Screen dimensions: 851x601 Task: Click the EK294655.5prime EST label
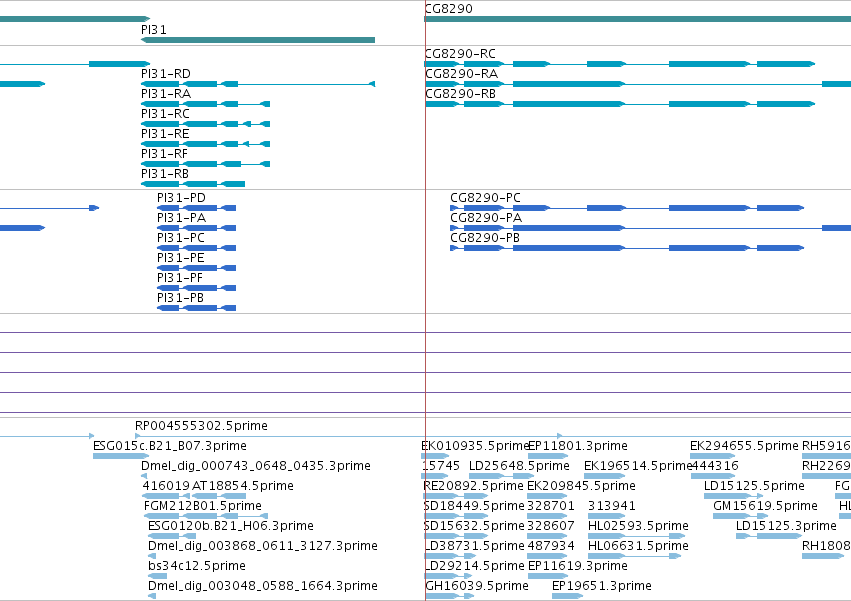[744, 446]
